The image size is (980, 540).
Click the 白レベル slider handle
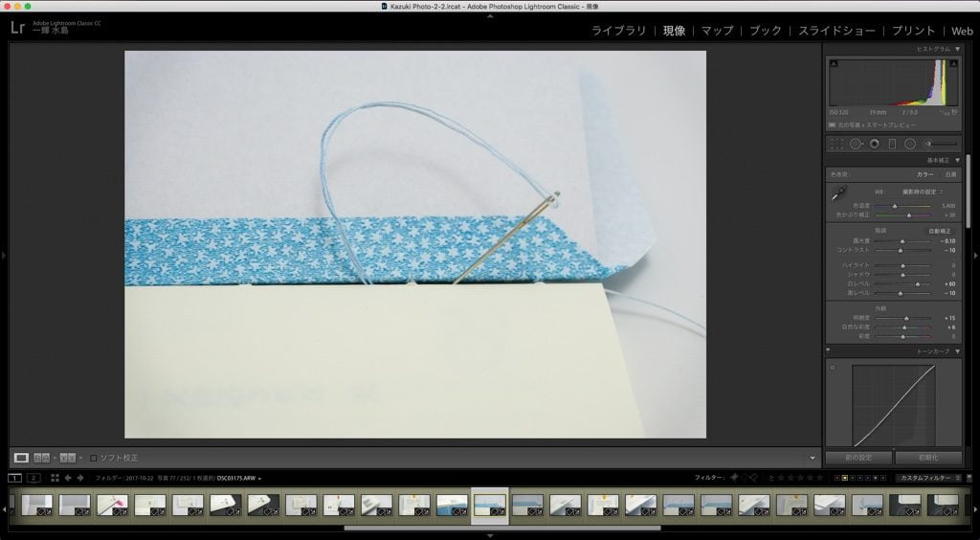(x=918, y=284)
